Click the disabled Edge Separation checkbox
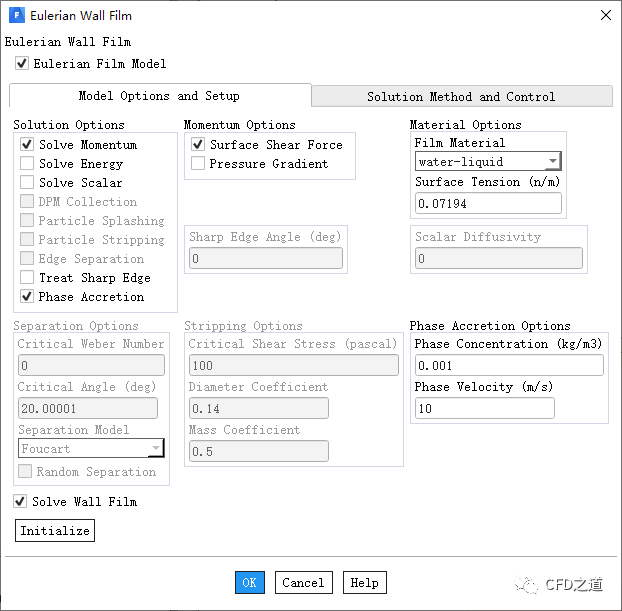 [27, 259]
